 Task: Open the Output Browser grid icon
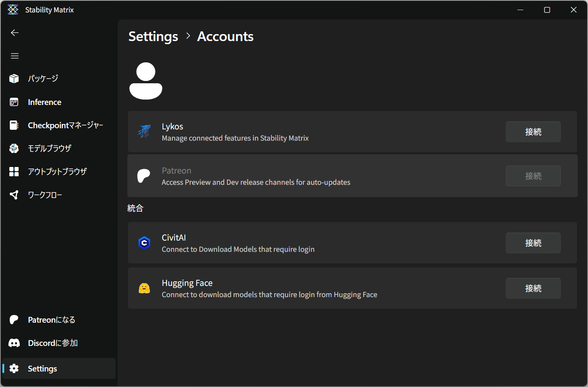click(x=14, y=172)
